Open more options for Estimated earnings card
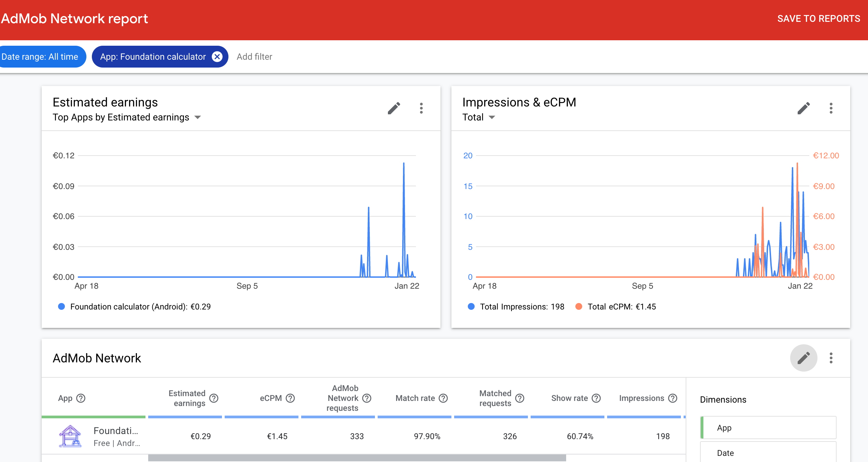 pyautogui.click(x=421, y=109)
